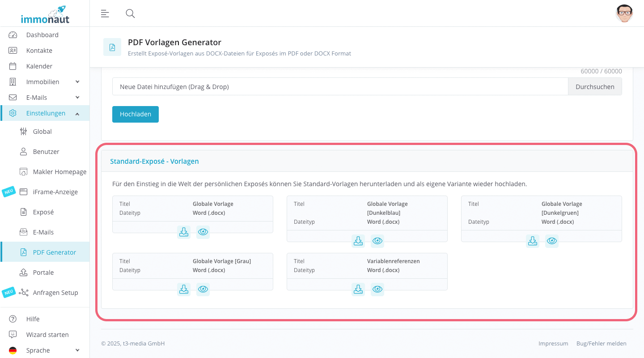This screenshot has height=358, width=644.
Task: Collapse the Einstellungen submenu chevron
Action: click(x=77, y=114)
